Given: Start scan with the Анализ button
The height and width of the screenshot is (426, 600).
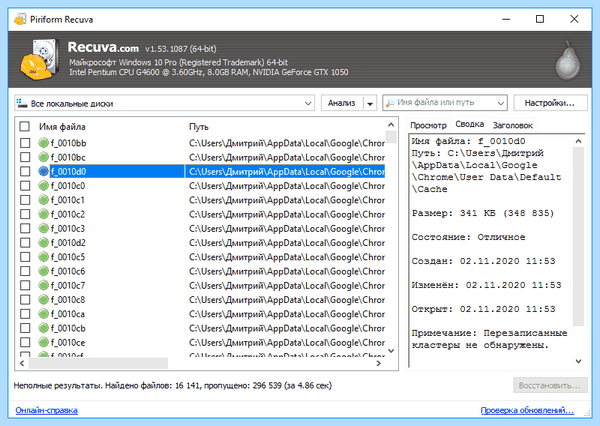Looking at the screenshot, I should [342, 103].
